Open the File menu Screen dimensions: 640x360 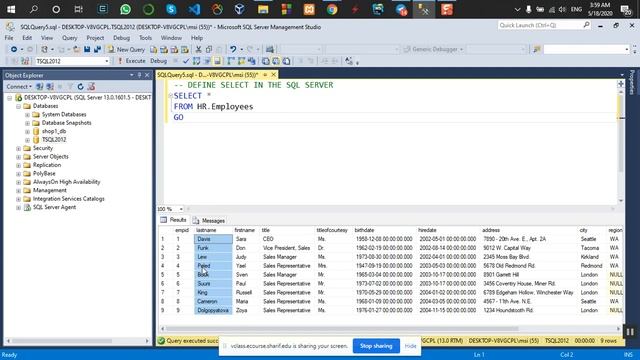(x=9, y=38)
